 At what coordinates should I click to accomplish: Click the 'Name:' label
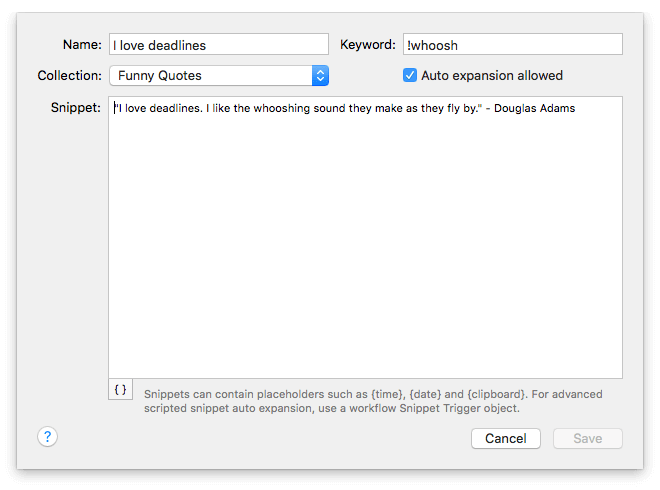click(82, 44)
